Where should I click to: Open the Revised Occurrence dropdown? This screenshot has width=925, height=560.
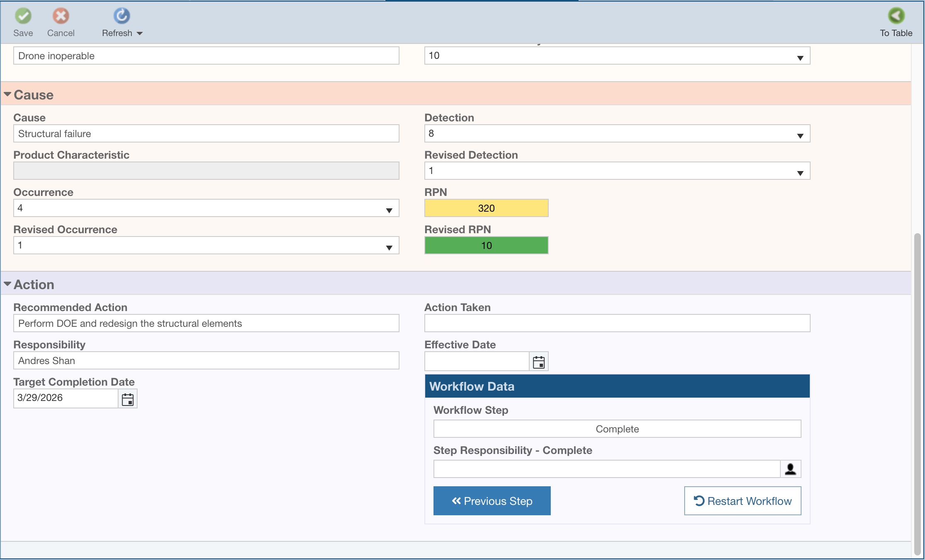point(389,247)
